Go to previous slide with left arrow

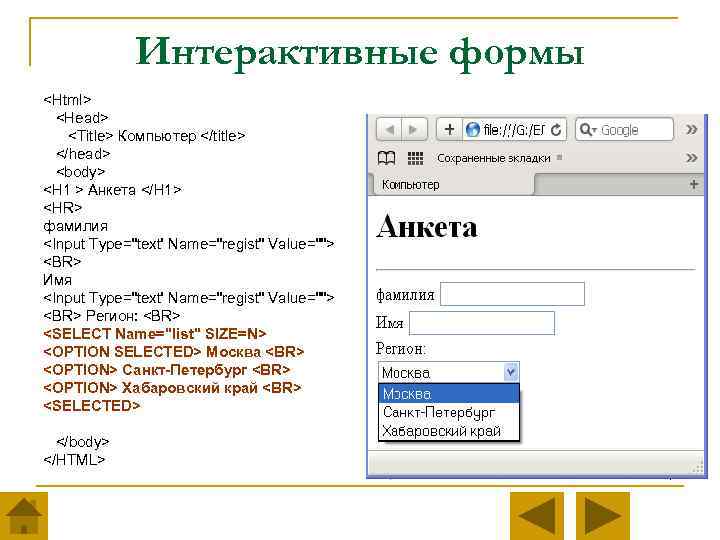[x=537, y=516]
